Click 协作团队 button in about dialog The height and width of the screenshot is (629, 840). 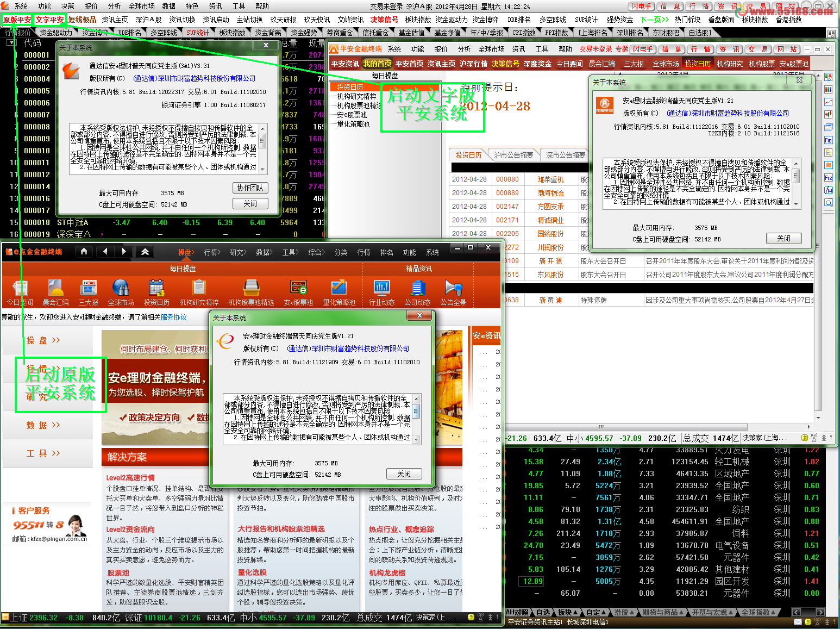point(250,188)
